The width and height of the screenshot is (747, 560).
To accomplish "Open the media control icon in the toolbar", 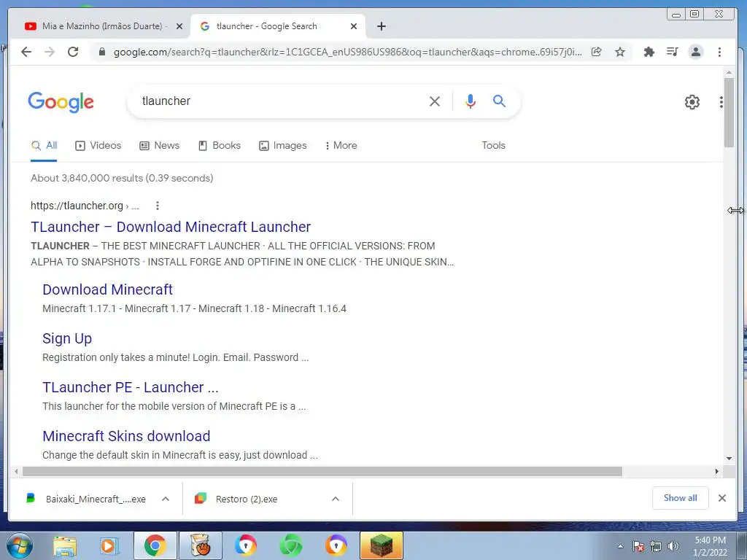I will (672, 52).
